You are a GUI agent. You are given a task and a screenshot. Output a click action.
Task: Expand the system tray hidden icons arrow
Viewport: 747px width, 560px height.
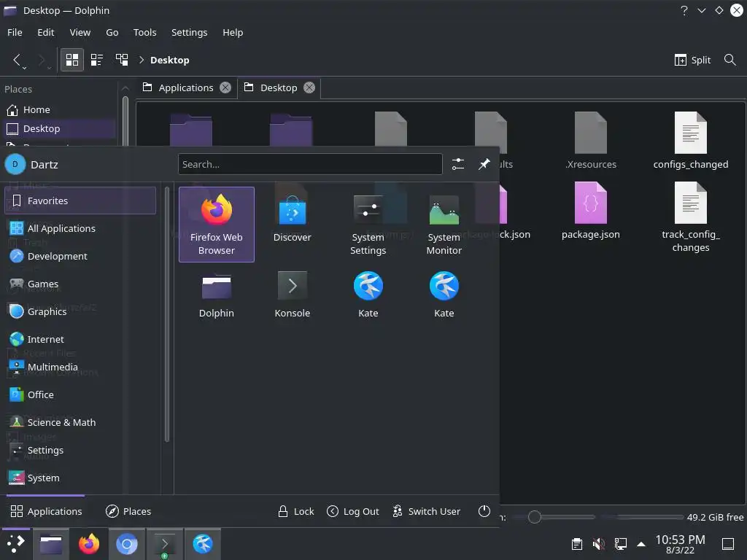(x=641, y=544)
